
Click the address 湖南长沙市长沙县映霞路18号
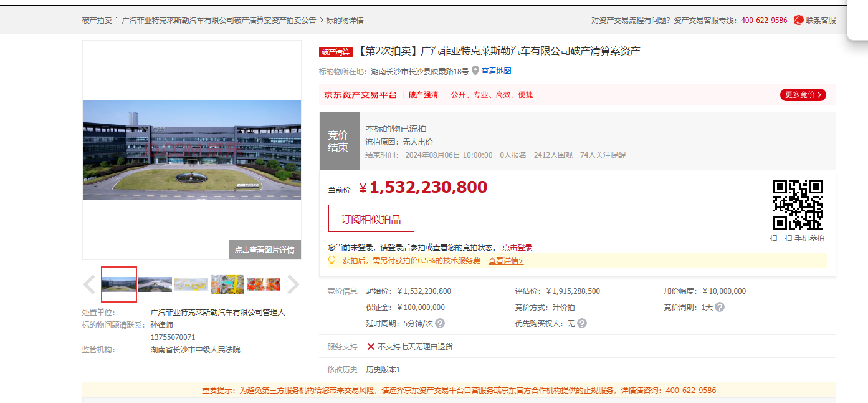click(419, 71)
